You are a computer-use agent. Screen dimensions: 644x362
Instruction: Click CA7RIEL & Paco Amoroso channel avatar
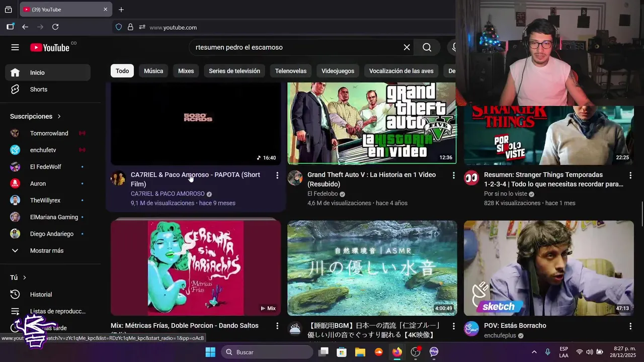pos(118,178)
